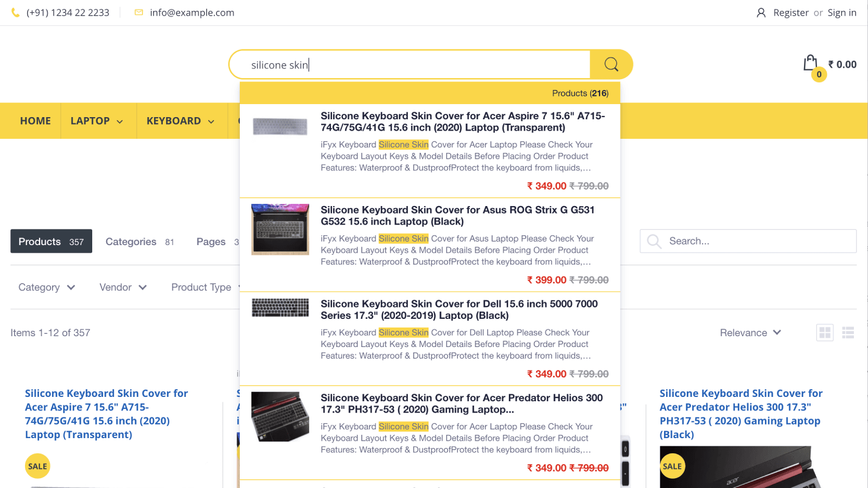The width and height of the screenshot is (868, 488).
Task: Expand the Vendor filter
Action: coord(122,287)
